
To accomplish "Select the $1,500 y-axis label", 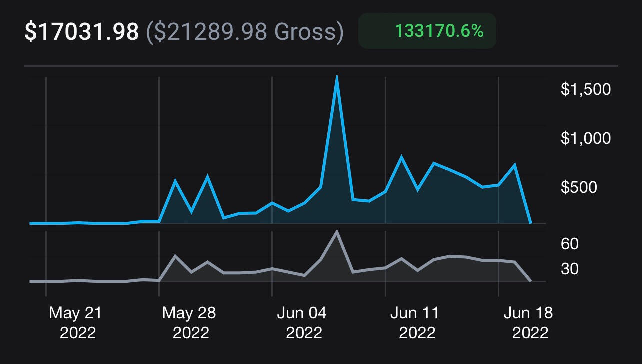I will click(x=586, y=89).
